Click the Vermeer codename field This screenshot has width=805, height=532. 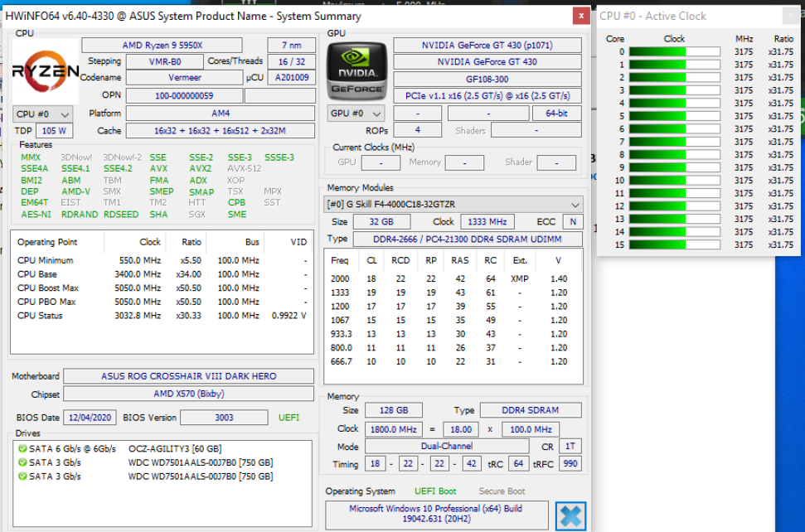(184, 77)
